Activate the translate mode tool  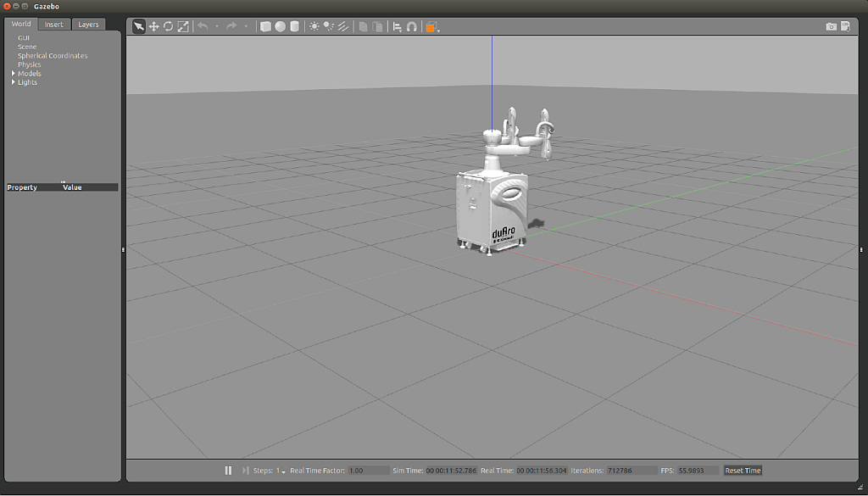pos(154,26)
